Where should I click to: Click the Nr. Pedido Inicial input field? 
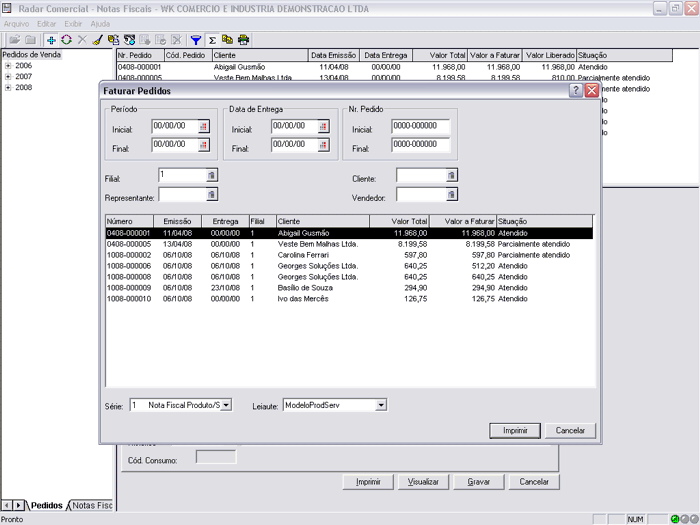tap(420, 127)
